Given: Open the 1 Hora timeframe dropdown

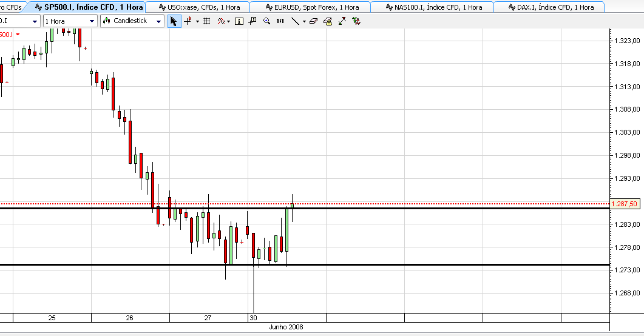Looking at the screenshot, I should pos(92,21).
